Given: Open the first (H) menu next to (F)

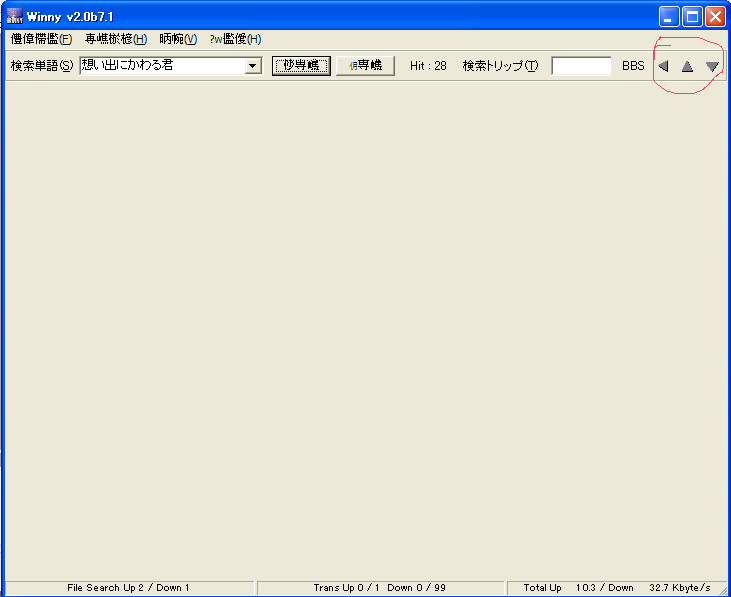Looking at the screenshot, I should click(x=116, y=39).
